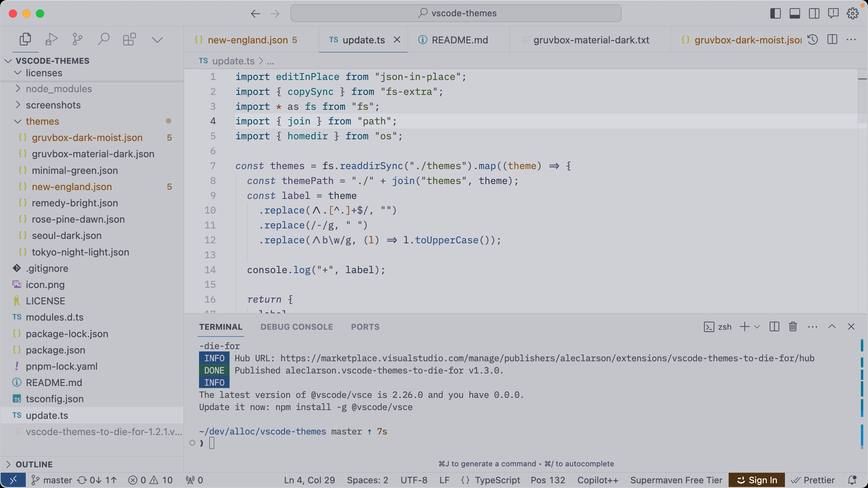Open the new terminal launch profile dropdown
The width and height of the screenshot is (868, 488).
point(757,327)
